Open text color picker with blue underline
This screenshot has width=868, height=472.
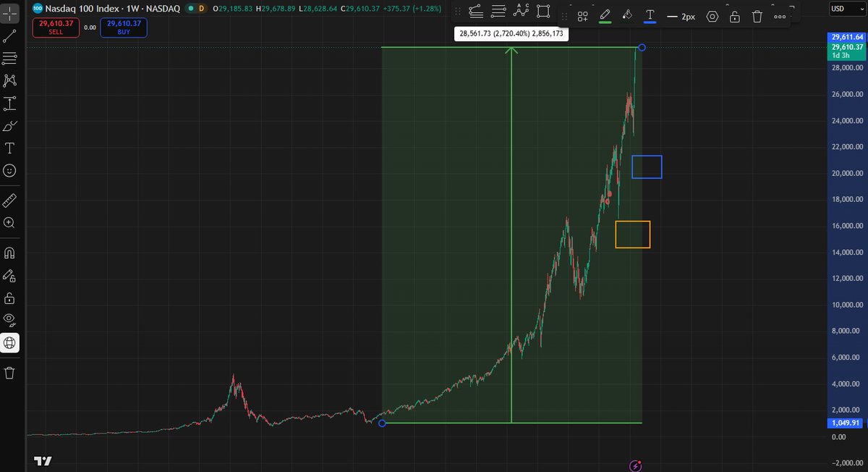[650, 16]
